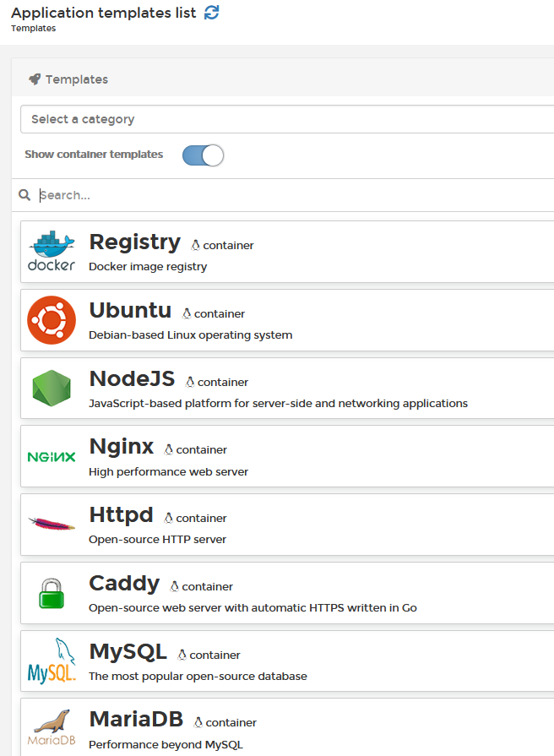Click the Apache feather logo for Httpd

(x=52, y=525)
